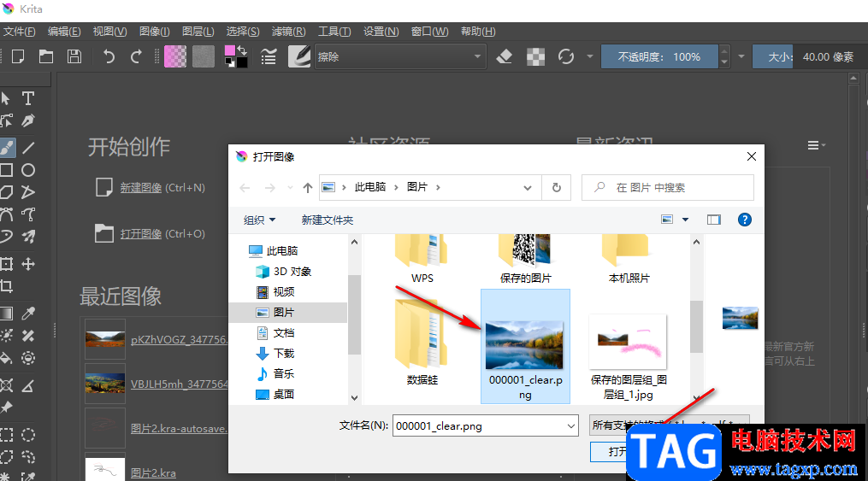Open the 滤镜(R) menu

(x=288, y=32)
